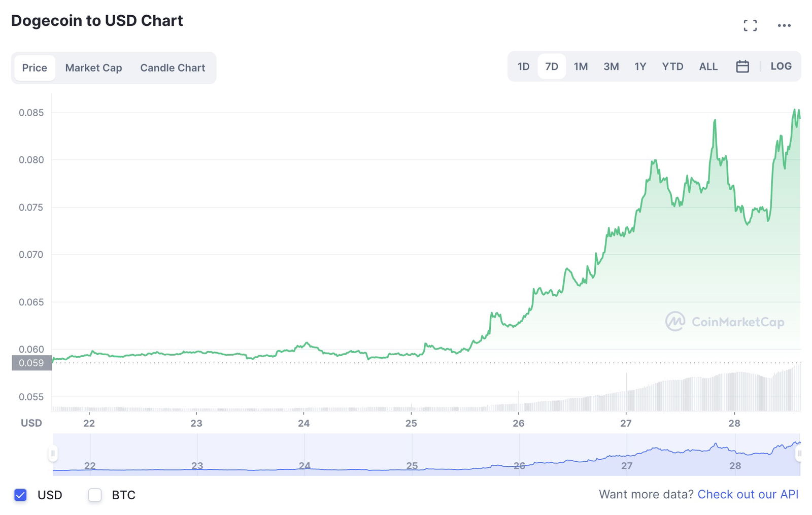Click the 0.075 axis value
812x515 pixels.
click(31, 207)
